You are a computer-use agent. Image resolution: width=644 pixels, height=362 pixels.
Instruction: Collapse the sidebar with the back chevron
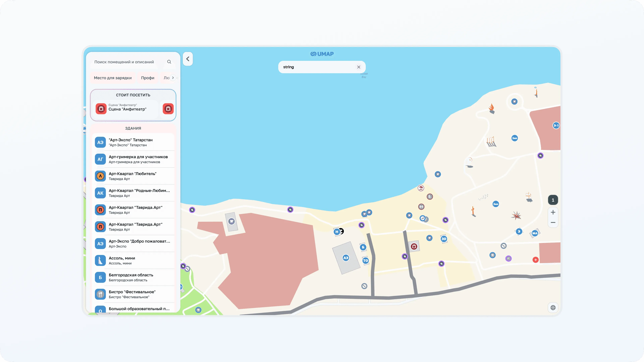click(188, 59)
